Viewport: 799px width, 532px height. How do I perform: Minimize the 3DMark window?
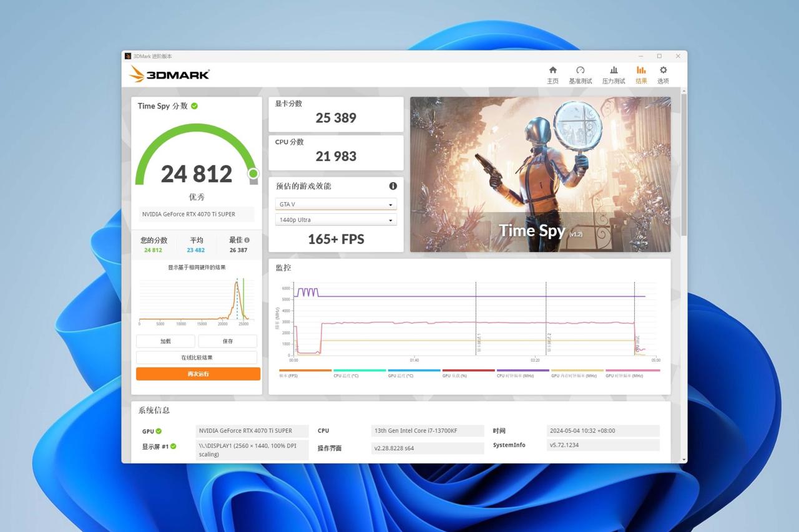pos(640,56)
